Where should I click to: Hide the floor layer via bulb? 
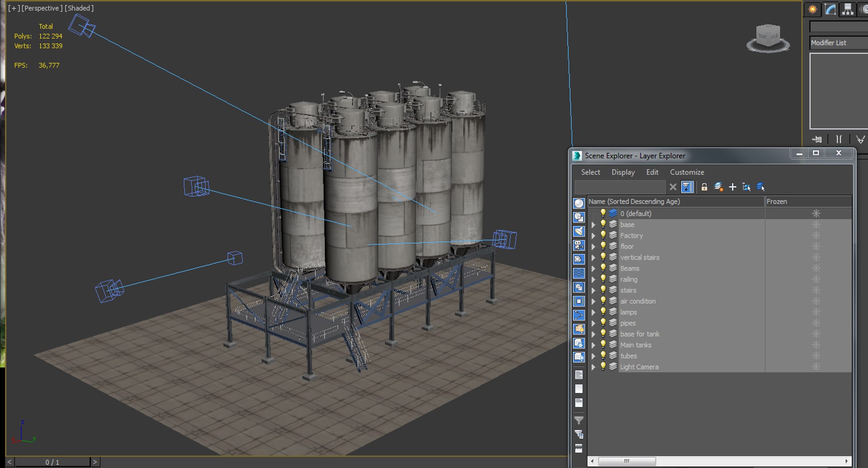pyautogui.click(x=603, y=246)
